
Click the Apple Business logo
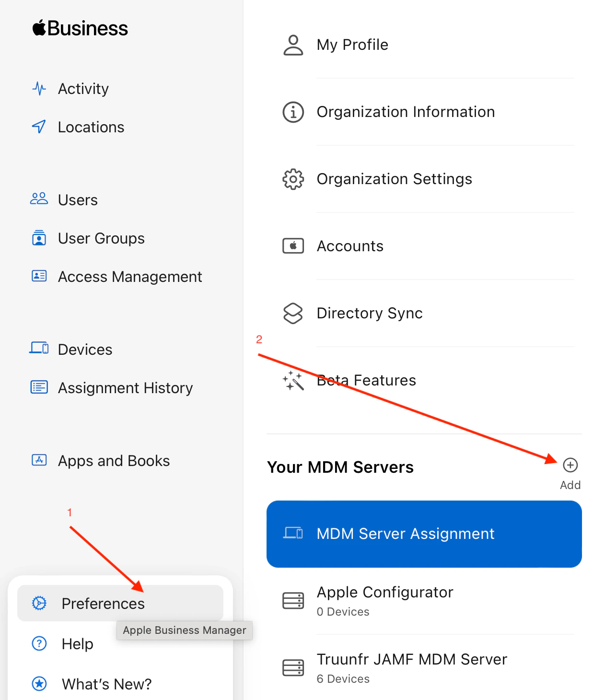point(80,28)
